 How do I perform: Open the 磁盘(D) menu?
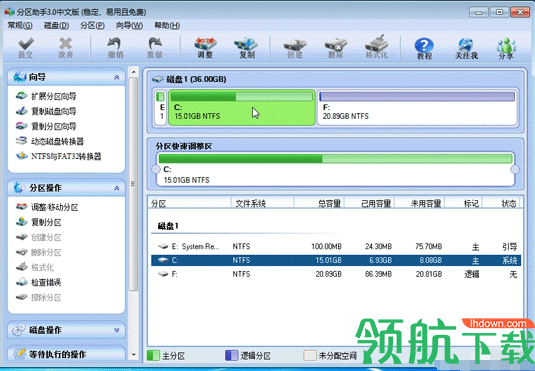click(56, 26)
